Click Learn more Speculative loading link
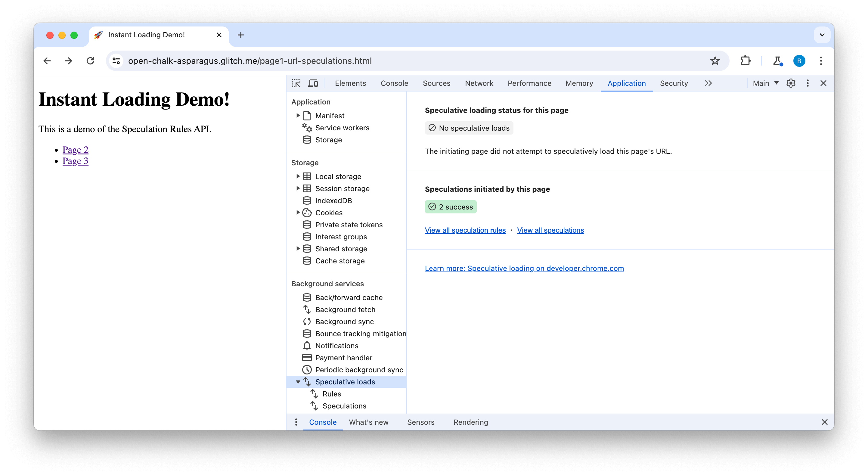Screen dimensions: 868x475 point(524,268)
